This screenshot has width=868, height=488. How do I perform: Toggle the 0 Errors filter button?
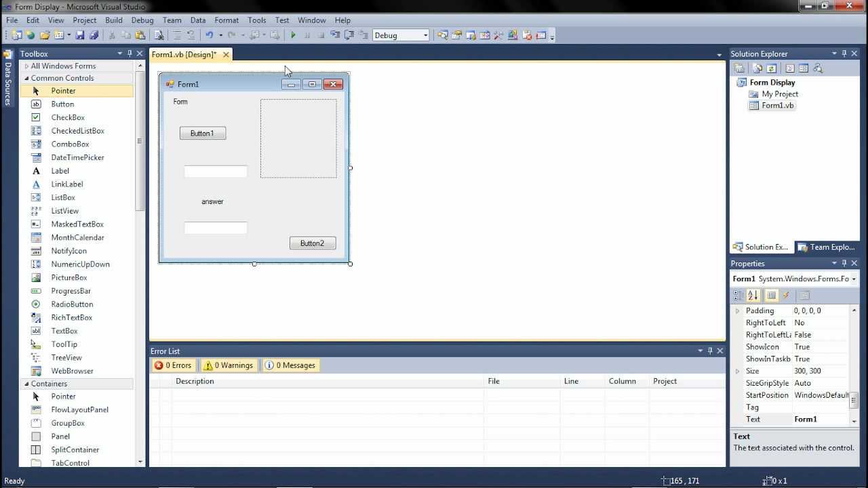(173, 365)
